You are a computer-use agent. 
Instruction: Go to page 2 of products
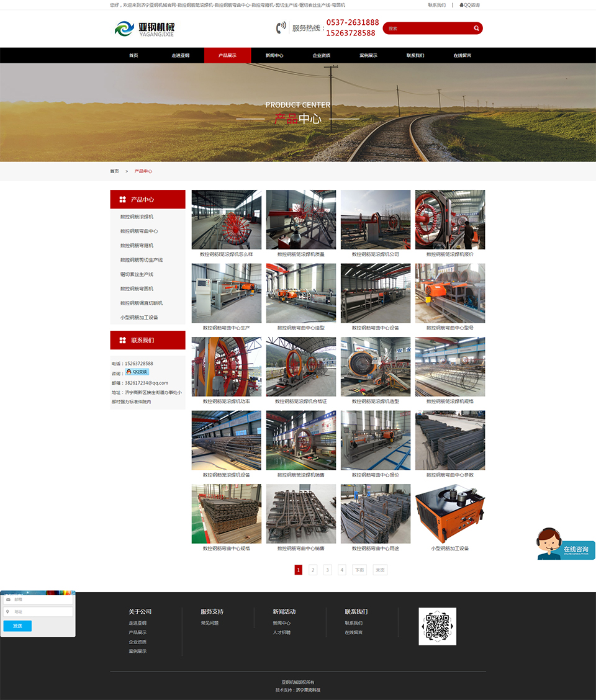(313, 570)
